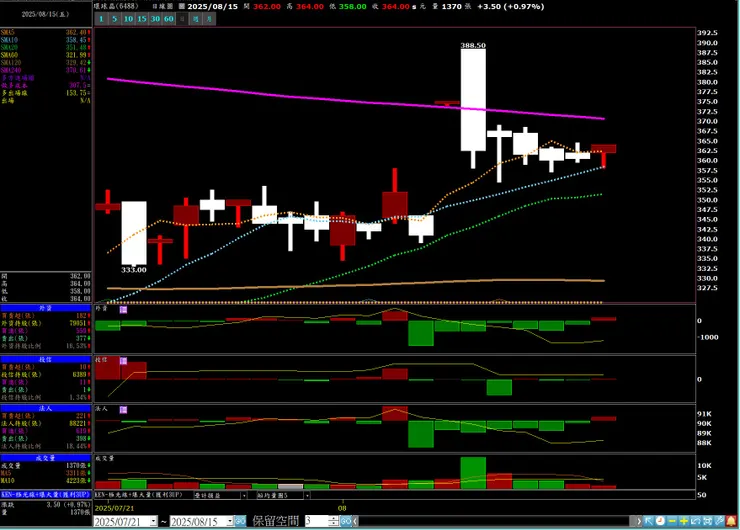Select the 10-minute timeframe button
This screenshot has height=530, width=740.
tap(128, 19)
